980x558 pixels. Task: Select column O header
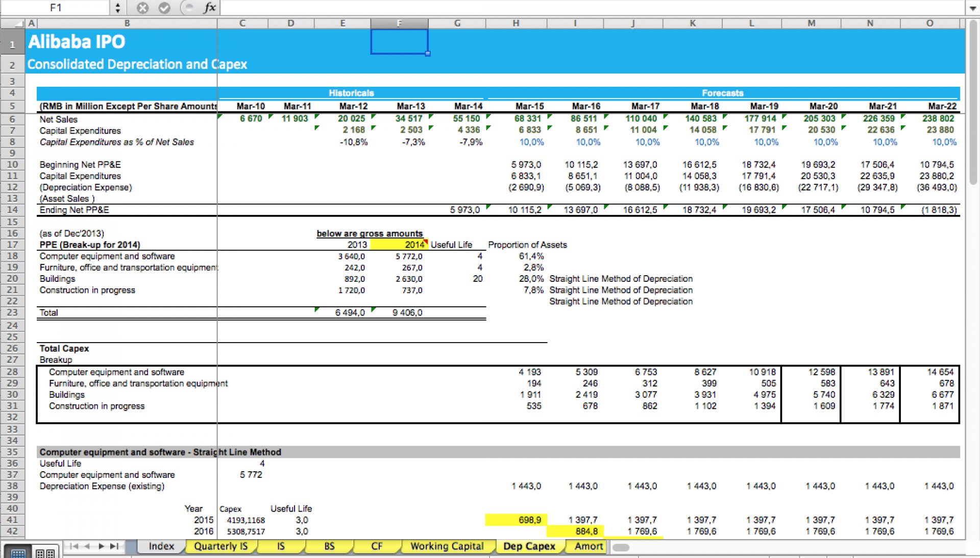[929, 23]
